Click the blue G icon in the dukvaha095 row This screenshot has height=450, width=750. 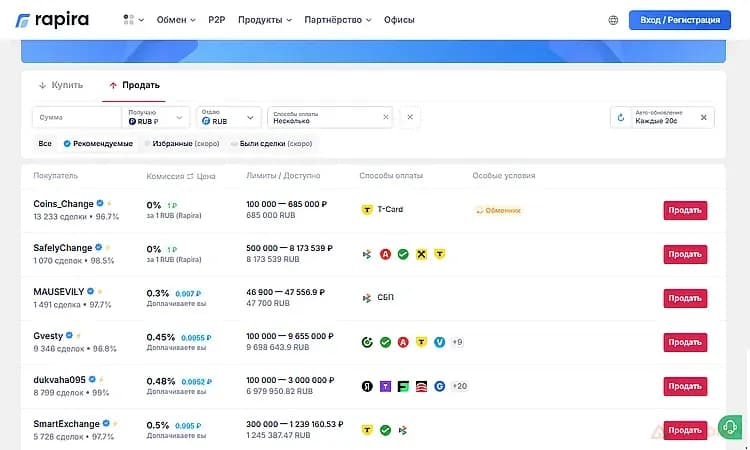[439, 386]
